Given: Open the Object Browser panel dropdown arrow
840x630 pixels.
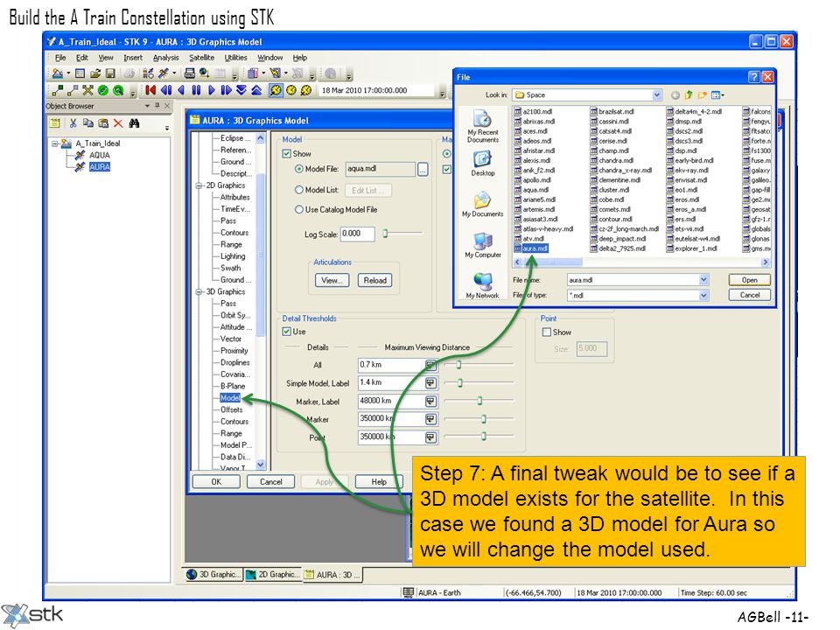Looking at the screenshot, I should (x=147, y=106).
